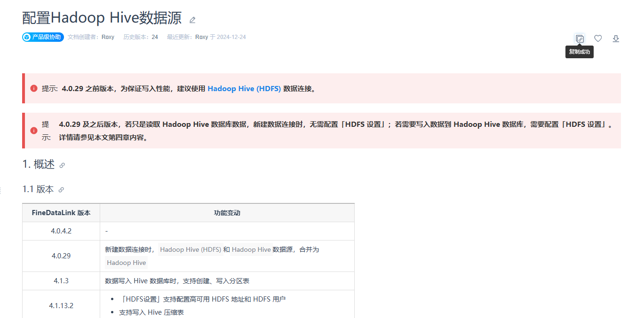Click the HDFS设置 high-availability bullet text

(202, 299)
